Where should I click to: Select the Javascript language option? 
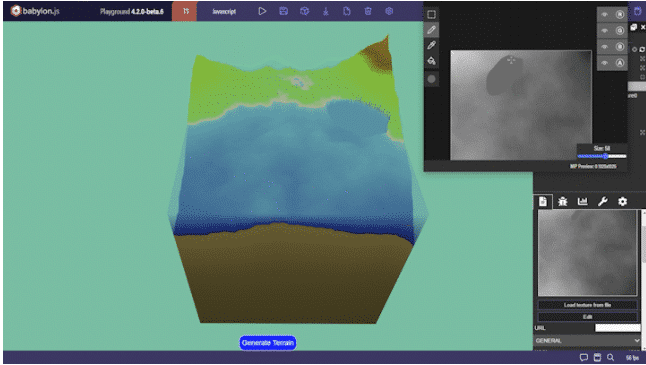(224, 12)
